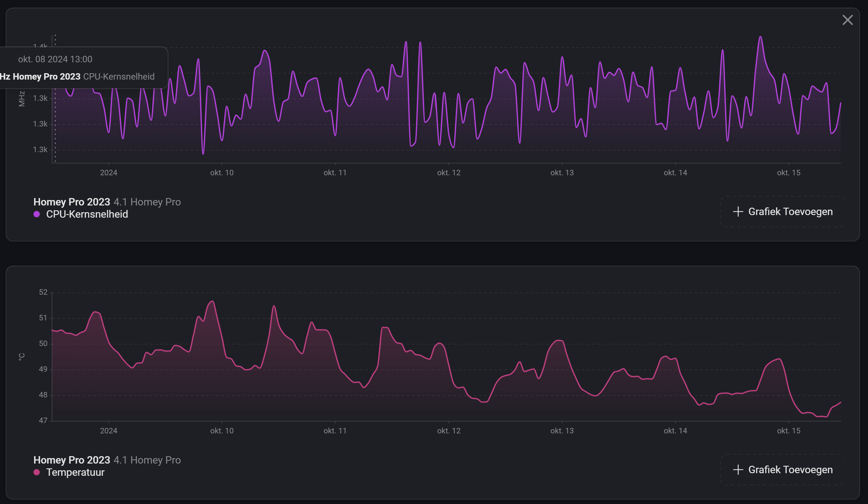
Task: Click the 2024 label on CPU chart axis
Action: [109, 172]
